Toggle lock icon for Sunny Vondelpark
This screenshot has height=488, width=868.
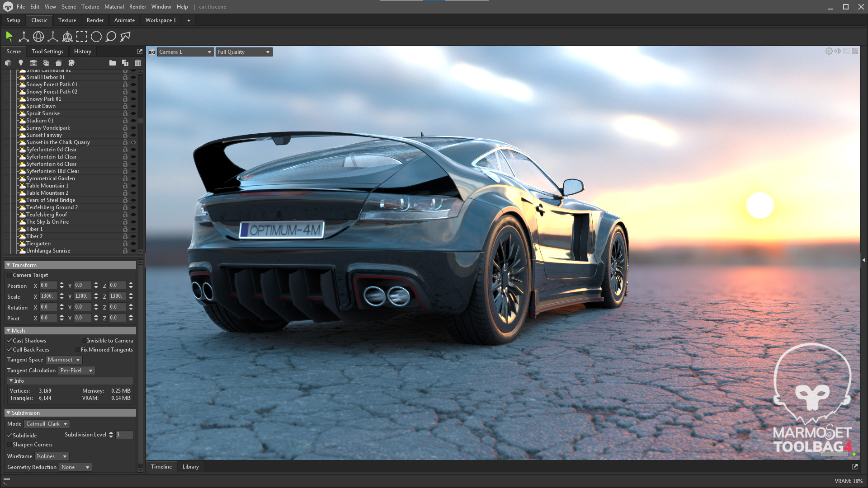[125, 128]
